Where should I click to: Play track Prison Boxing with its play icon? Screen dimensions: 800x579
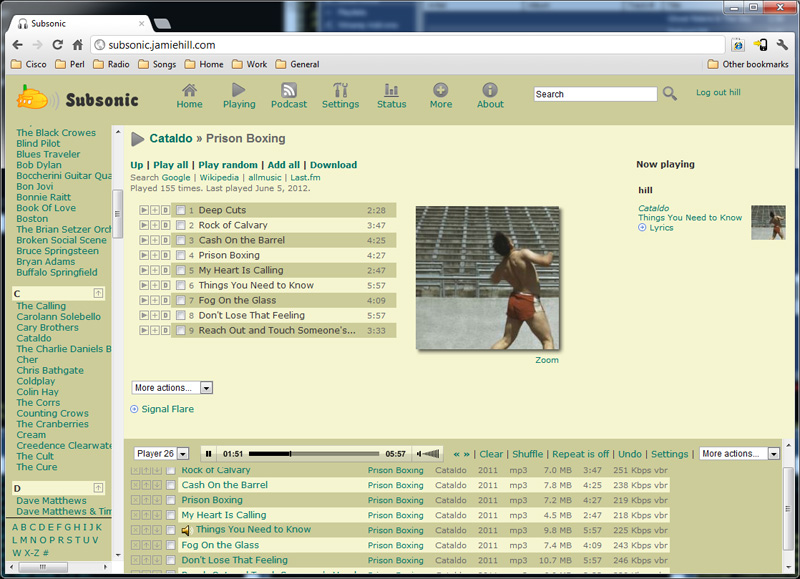coord(144,255)
